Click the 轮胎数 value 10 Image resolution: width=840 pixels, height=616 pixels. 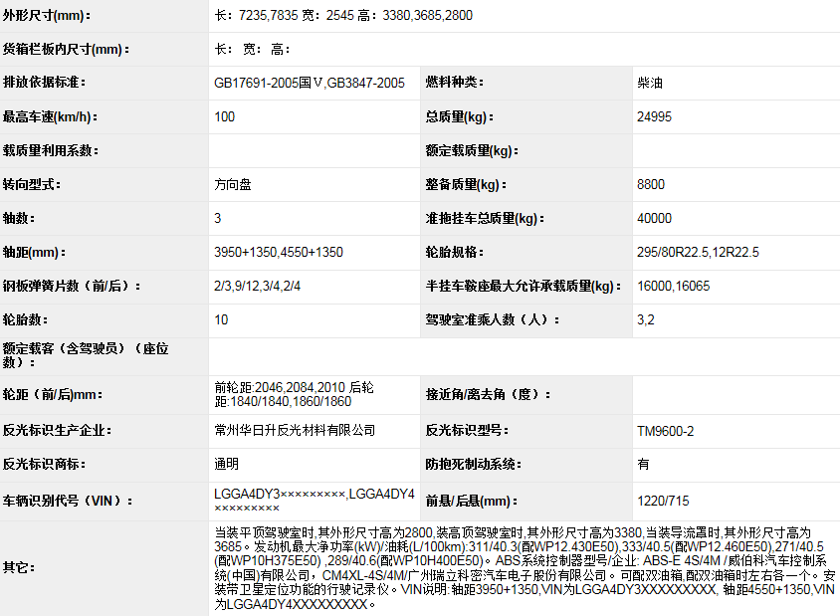221,319
